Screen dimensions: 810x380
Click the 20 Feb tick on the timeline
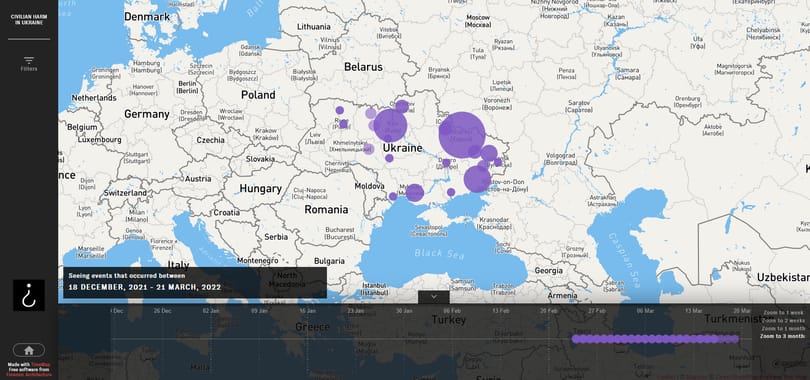549,311
